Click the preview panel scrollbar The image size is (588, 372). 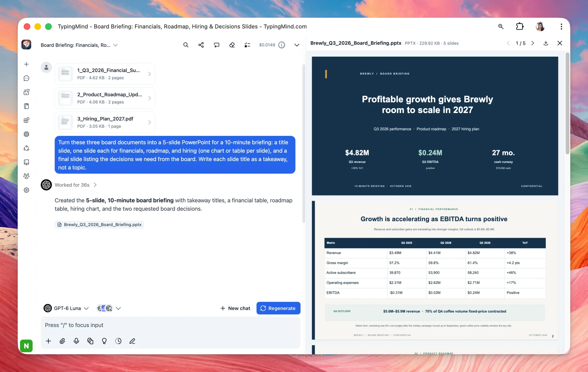(567, 103)
